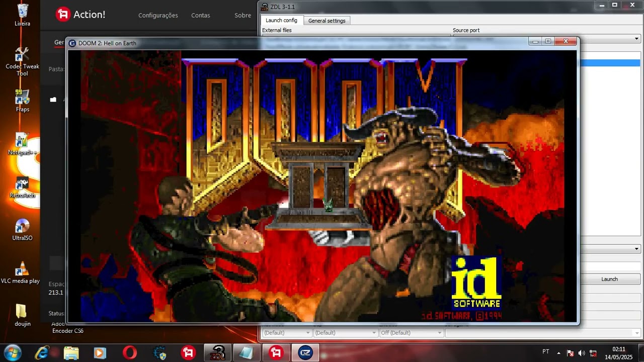
Task: Select the Notepad++ desktop icon
Action: [22, 144]
